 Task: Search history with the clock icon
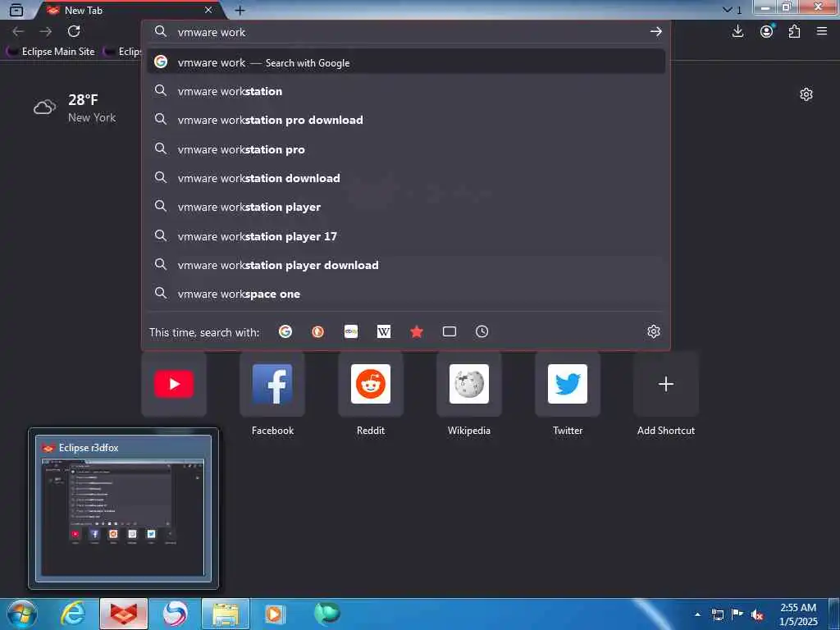482,331
